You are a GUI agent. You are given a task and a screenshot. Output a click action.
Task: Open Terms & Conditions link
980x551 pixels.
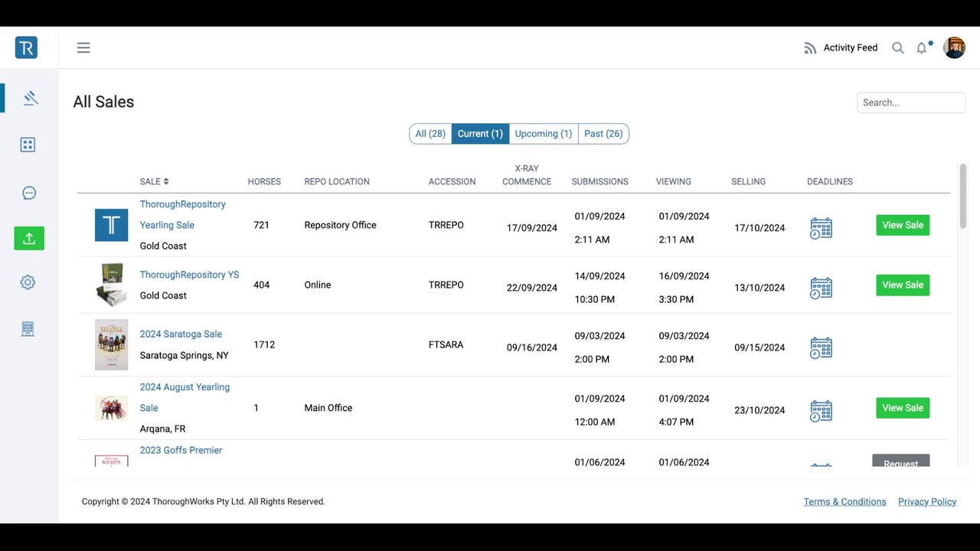point(844,502)
